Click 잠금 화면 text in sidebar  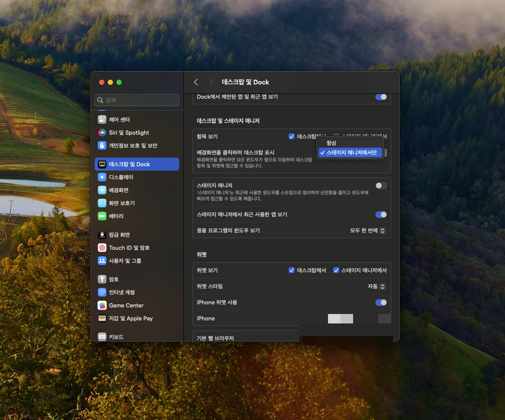pos(119,235)
